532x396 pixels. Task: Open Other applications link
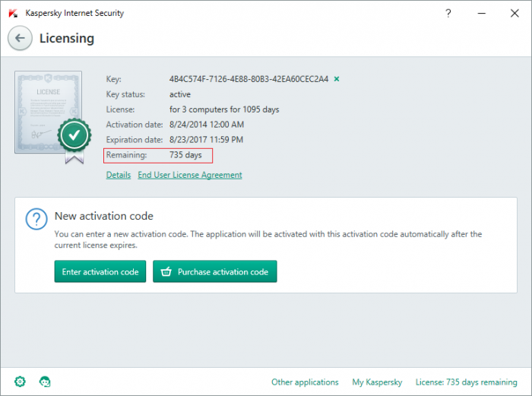click(305, 382)
